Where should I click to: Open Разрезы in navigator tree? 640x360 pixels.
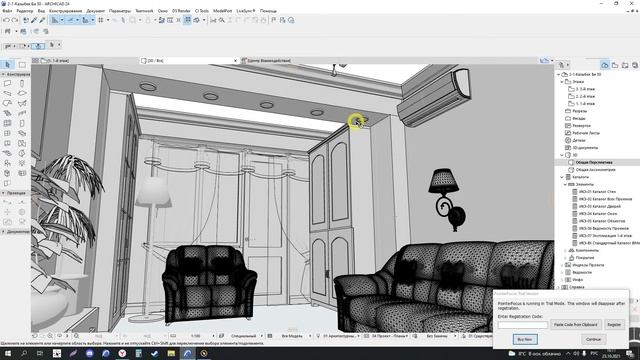point(580,111)
